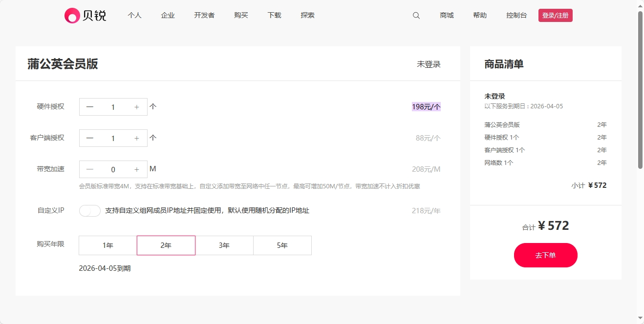Click the 蒲公英会员版 row in 商品清单
Screen dimensions: 644x324
coord(545,125)
